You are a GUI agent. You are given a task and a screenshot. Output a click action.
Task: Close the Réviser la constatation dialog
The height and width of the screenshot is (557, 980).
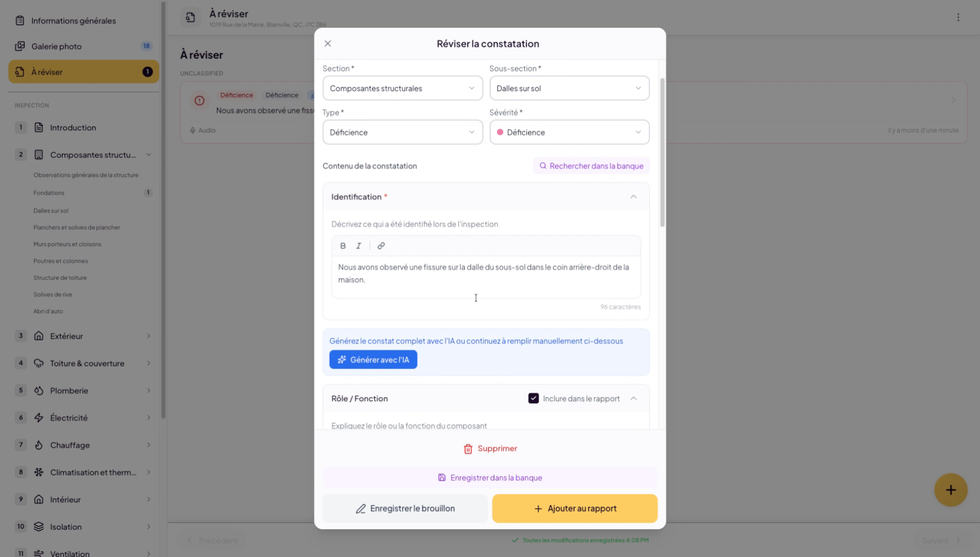(328, 44)
